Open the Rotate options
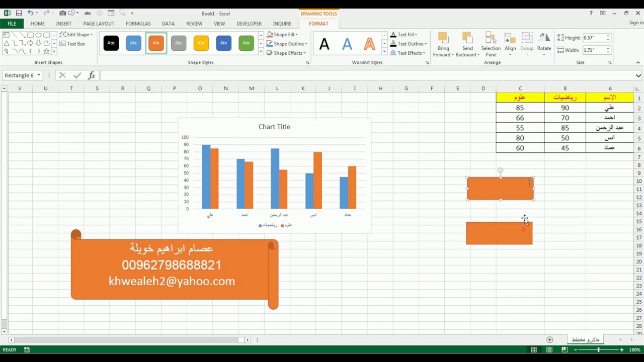The image size is (644, 362). tap(544, 45)
